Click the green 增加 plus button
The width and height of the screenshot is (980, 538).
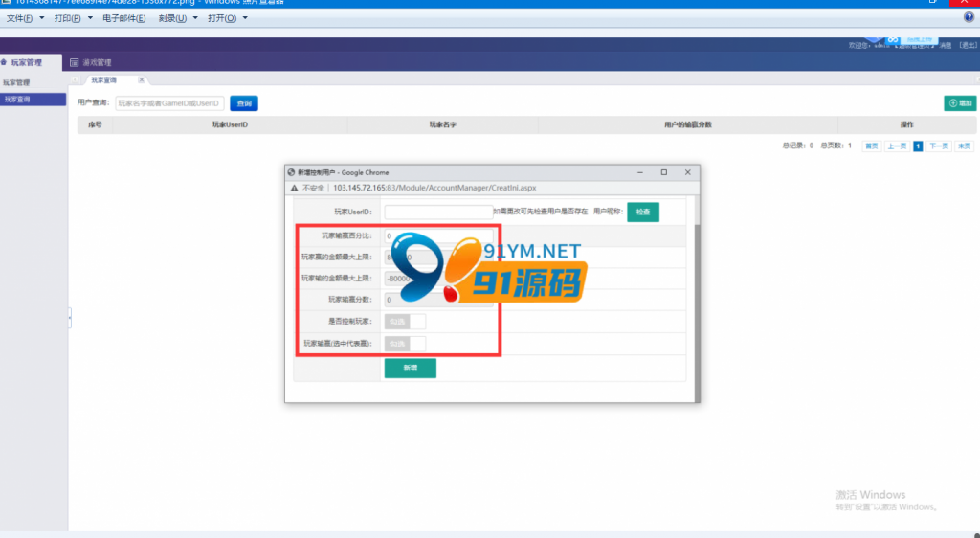click(x=960, y=103)
